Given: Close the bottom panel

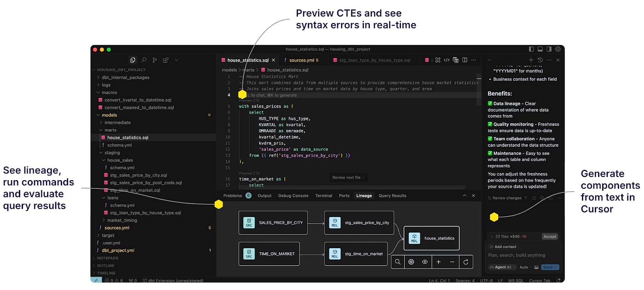Looking at the screenshot, I should pyautogui.click(x=473, y=195).
